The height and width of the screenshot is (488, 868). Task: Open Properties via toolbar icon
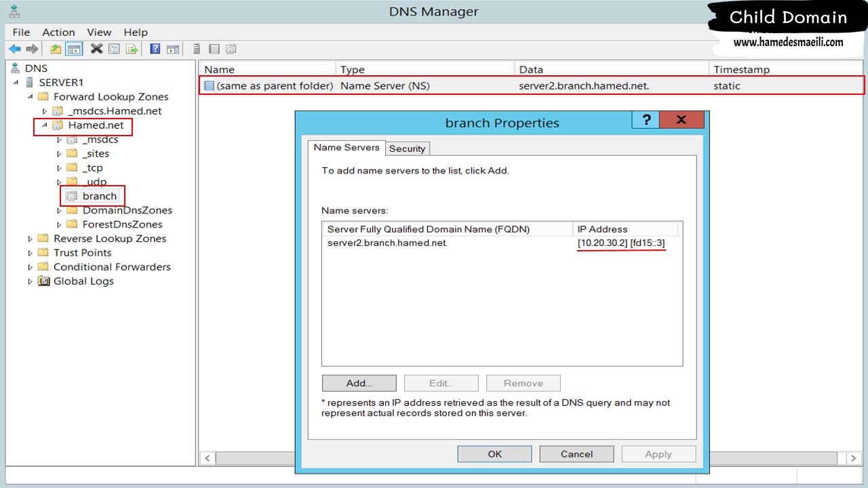(114, 49)
